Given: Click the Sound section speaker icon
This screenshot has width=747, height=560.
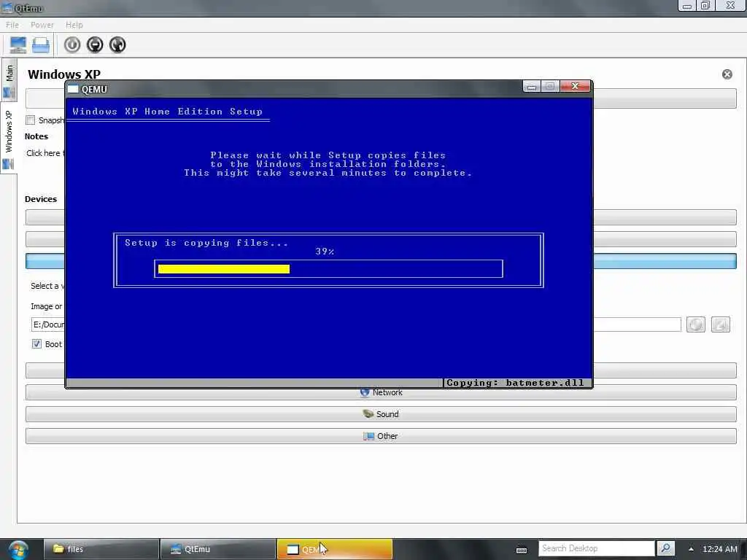Looking at the screenshot, I should coord(368,414).
